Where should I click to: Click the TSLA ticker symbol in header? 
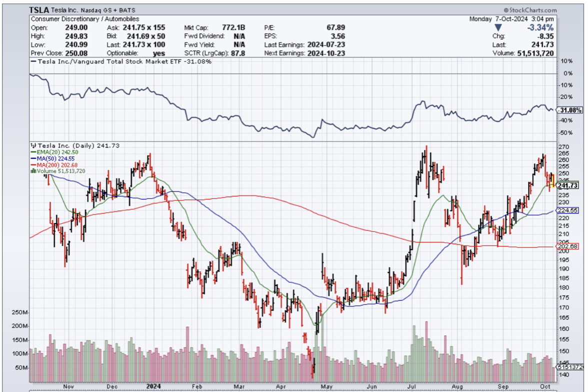click(x=38, y=10)
